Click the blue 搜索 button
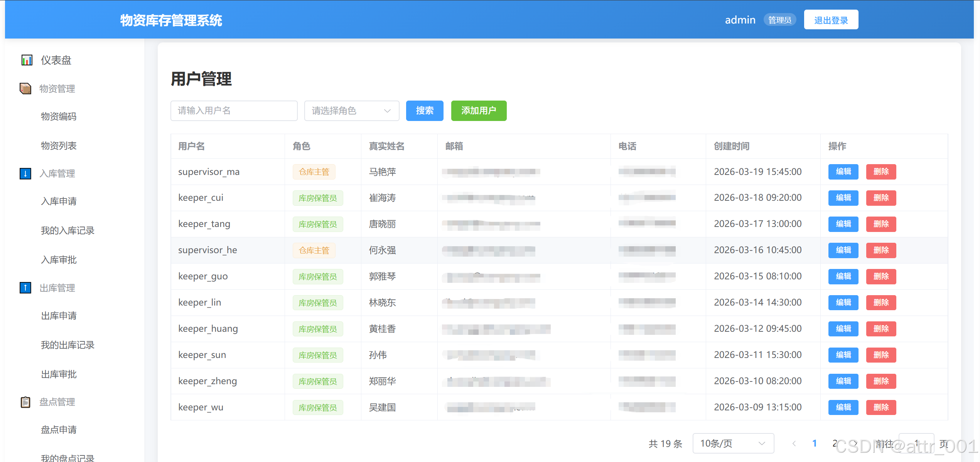Image resolution: width=980 pixels, height=462 pixels. coord(425,111)
